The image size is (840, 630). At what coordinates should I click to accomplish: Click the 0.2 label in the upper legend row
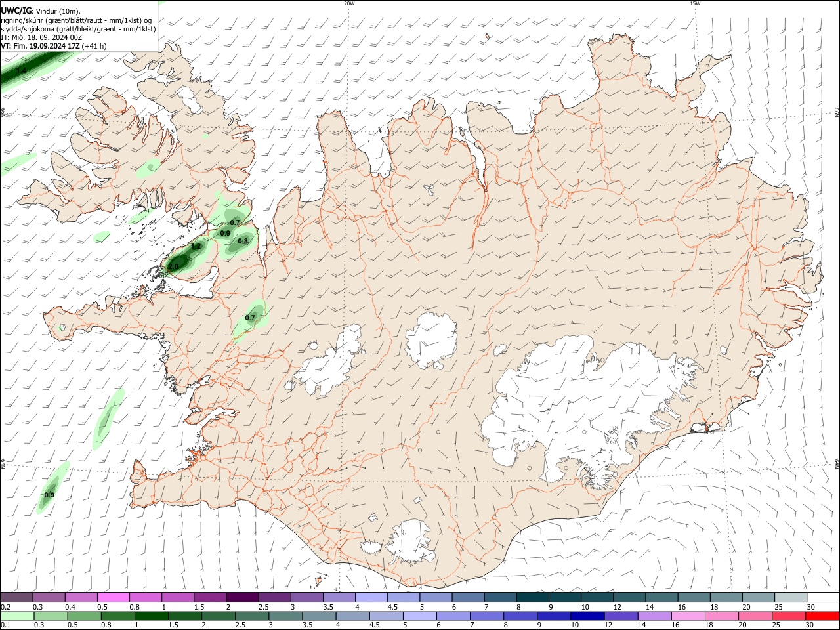(x=5, y=607)
